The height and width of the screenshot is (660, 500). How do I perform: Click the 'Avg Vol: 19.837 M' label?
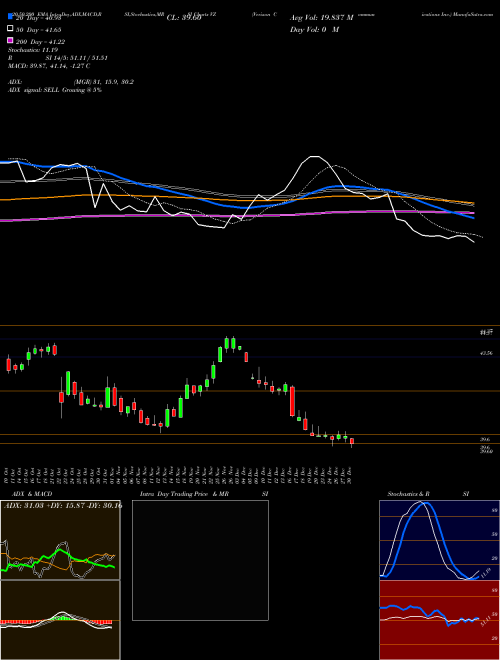(322, 18)
